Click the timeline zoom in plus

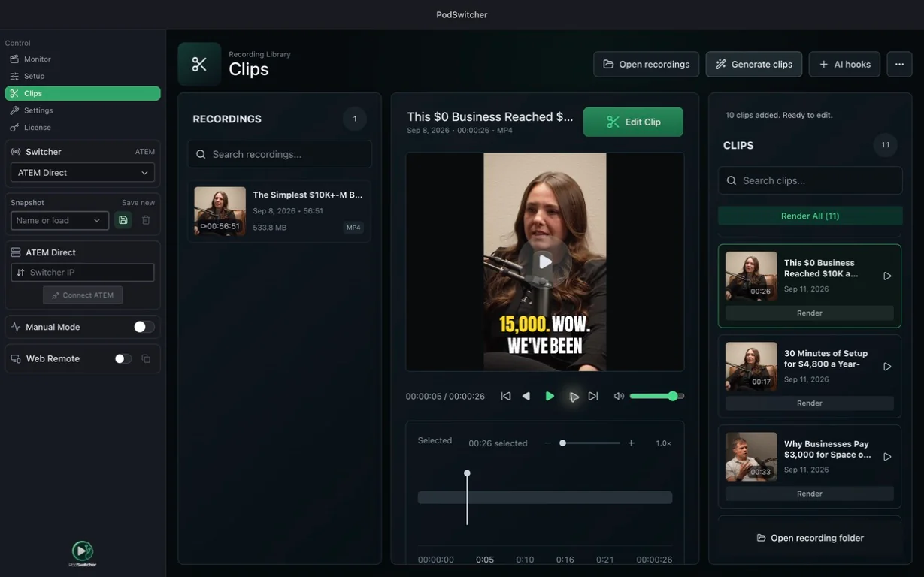(x=632, y=443)
